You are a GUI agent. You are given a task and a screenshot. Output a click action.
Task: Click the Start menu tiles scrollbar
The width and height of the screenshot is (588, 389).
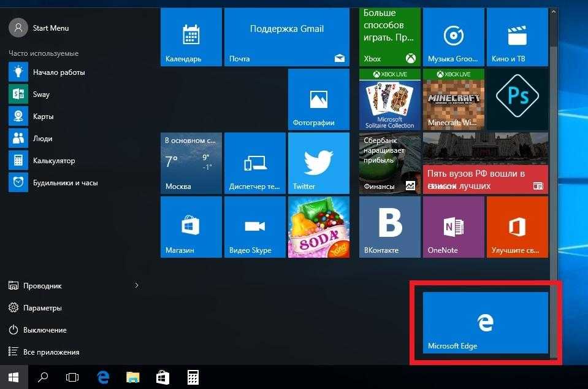click(554, 184)
